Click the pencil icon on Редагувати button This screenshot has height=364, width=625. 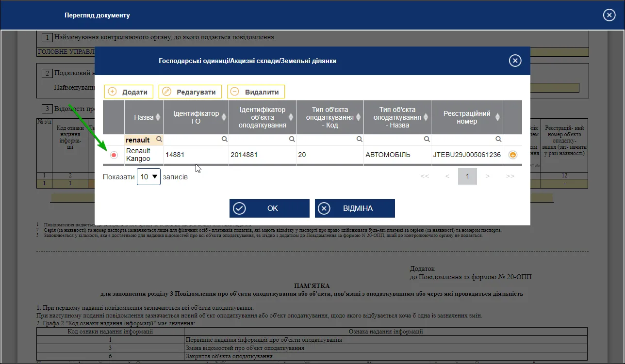click(x=166, y=92)
